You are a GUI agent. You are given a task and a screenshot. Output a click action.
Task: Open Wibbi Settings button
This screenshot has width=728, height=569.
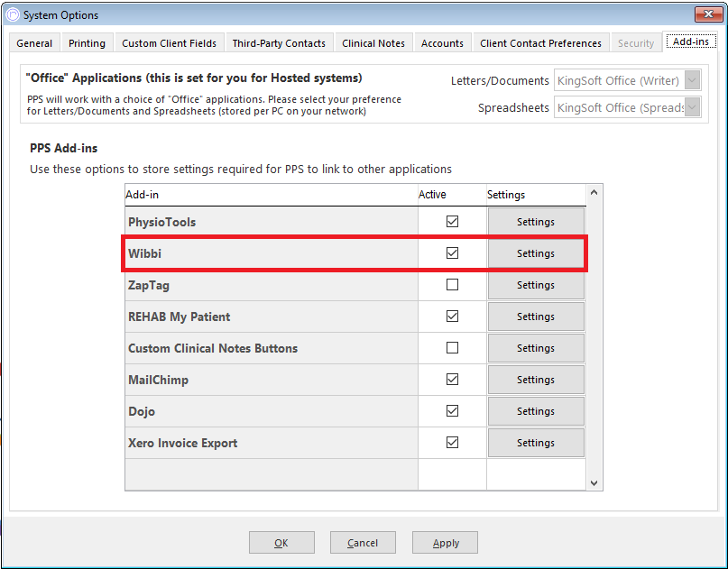pyautogui.click(x=536, y=253)
